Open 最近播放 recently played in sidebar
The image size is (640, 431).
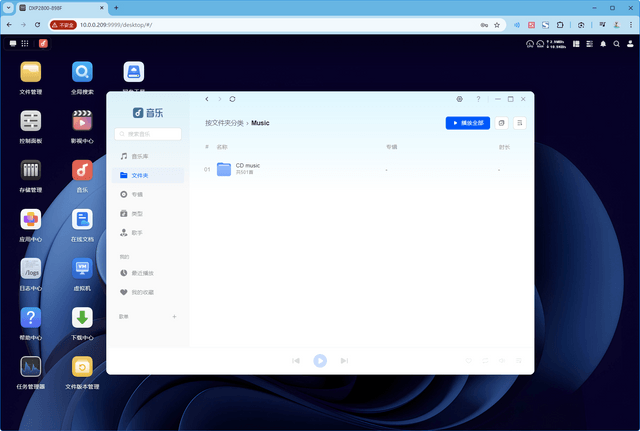pyautogui.click(x=148, y=273)
